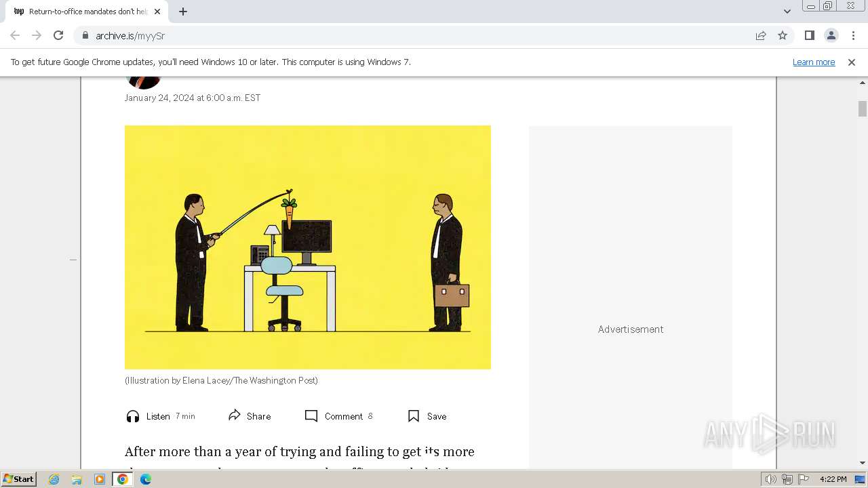The width and height of the screenshot is (868, 488).
Task: Click the author avatar photo
Action: pyautogui.click(x=144, y=82)
